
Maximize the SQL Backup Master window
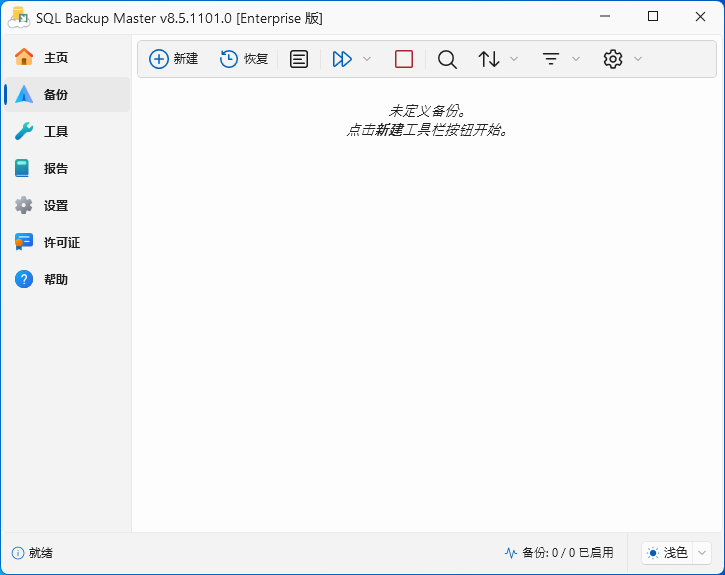(653, 17)
